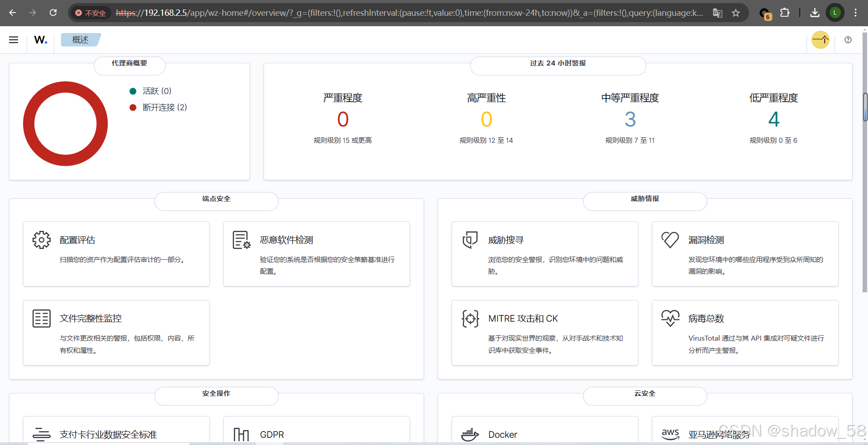Viewport: 868px width, 445px height.
Task: Click the Docker whale icon
Action: pyautogui.click(x=470, y=435)
